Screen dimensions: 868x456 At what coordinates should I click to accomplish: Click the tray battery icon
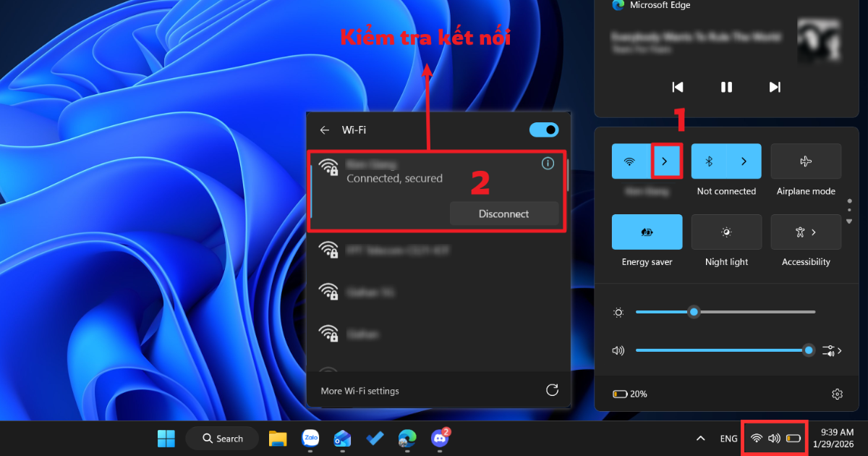(793, 438)
